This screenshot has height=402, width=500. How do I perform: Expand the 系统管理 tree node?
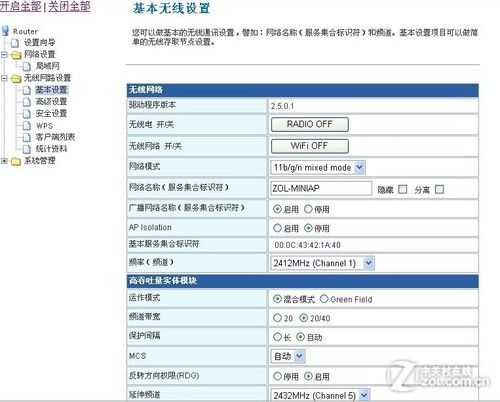pos(4,161)
